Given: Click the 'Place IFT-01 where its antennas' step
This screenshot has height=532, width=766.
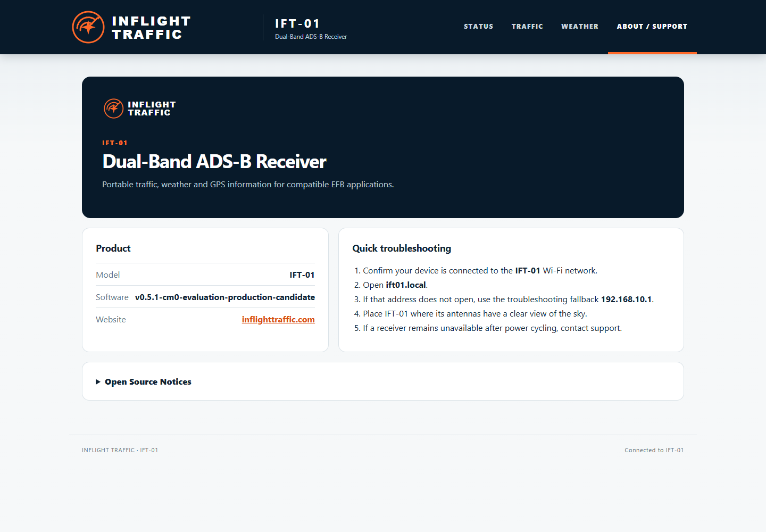Looking at the screenshot, I should point(475,313).
